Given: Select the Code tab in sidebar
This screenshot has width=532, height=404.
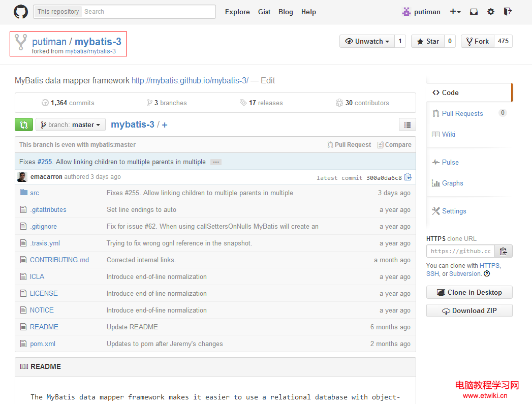Looking at the screenshot, I should pyautogui.click(x=468, y=92).
